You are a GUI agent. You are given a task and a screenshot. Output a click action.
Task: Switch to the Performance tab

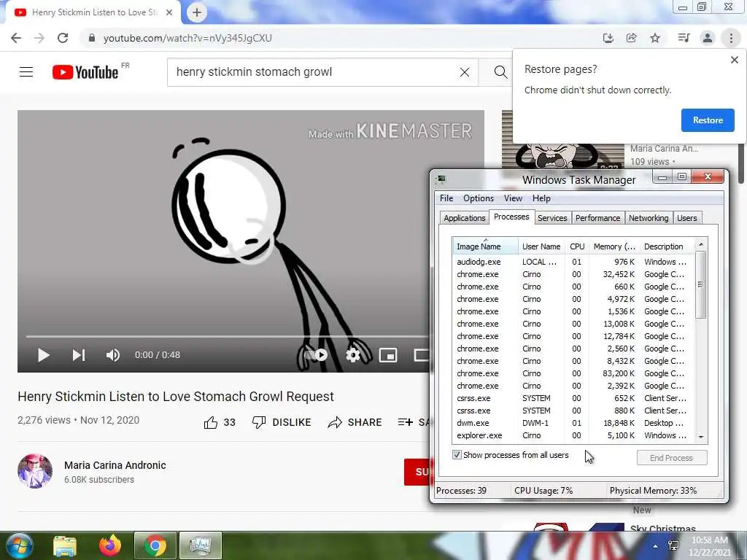coord(597,218)
